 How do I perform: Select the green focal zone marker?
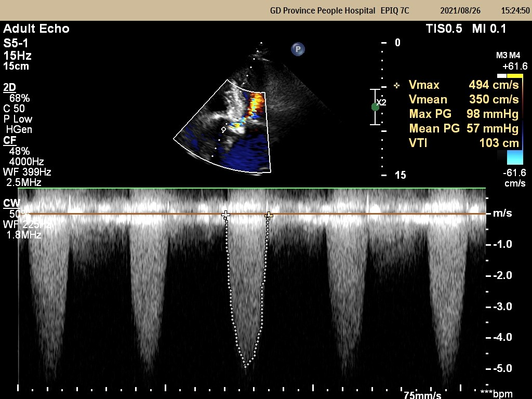coord(375,107)
